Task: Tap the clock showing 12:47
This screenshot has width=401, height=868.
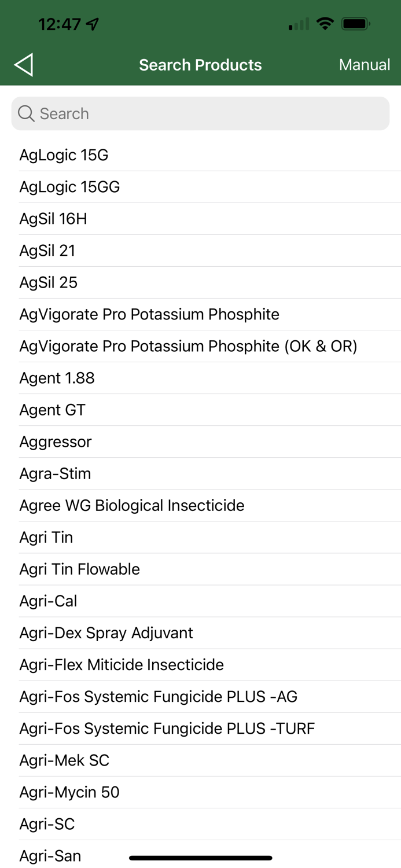Action: coord(60,24)
